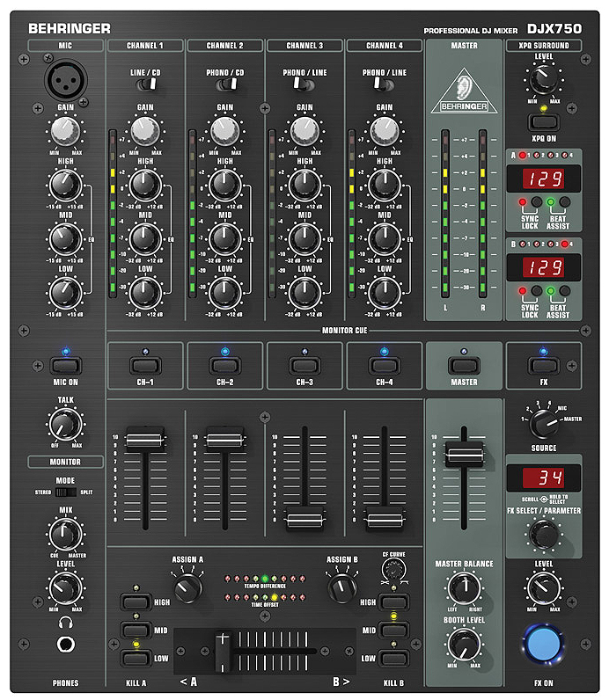The image size is (609, 700).
Task: Click the section B BEAT ASSIST button
Action: (565, 291)
